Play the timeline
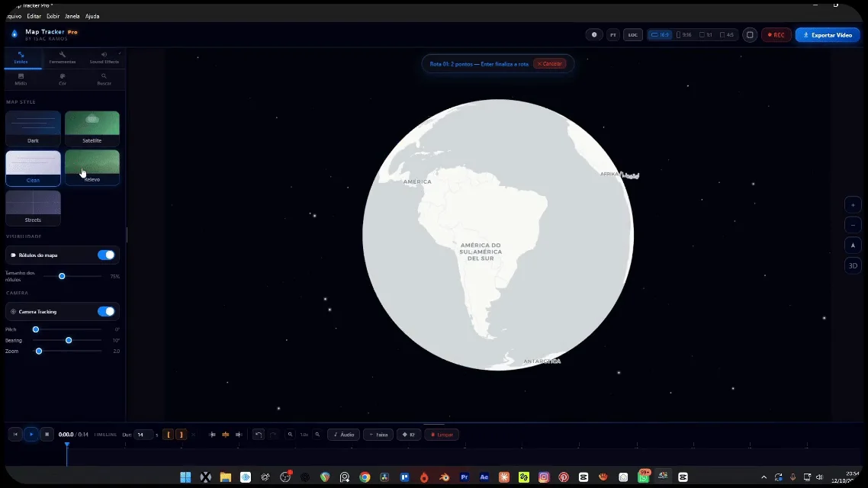This screenshot has width=868, height=488. tap(31, 435)
